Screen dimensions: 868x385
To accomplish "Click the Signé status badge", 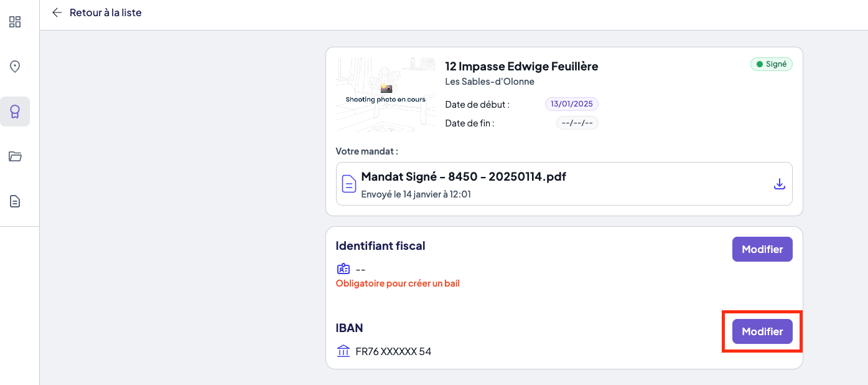I will click(771, 64).
